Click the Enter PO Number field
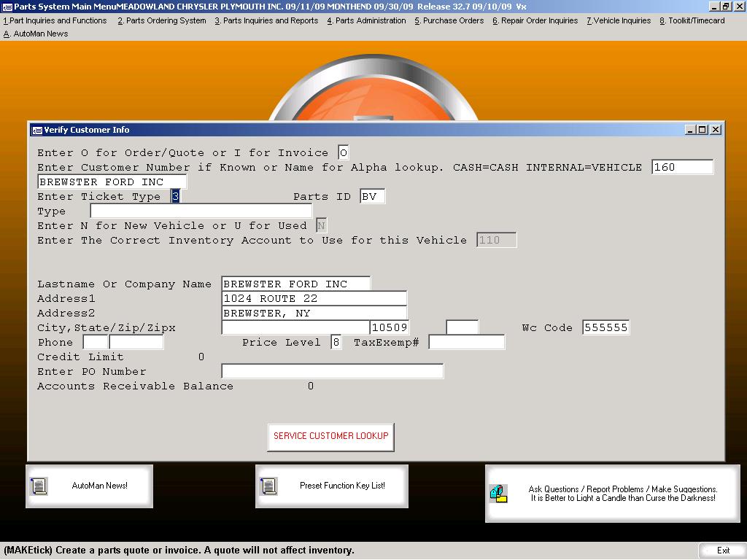Screen dimensions: 747x560 [x=332, y=371]
